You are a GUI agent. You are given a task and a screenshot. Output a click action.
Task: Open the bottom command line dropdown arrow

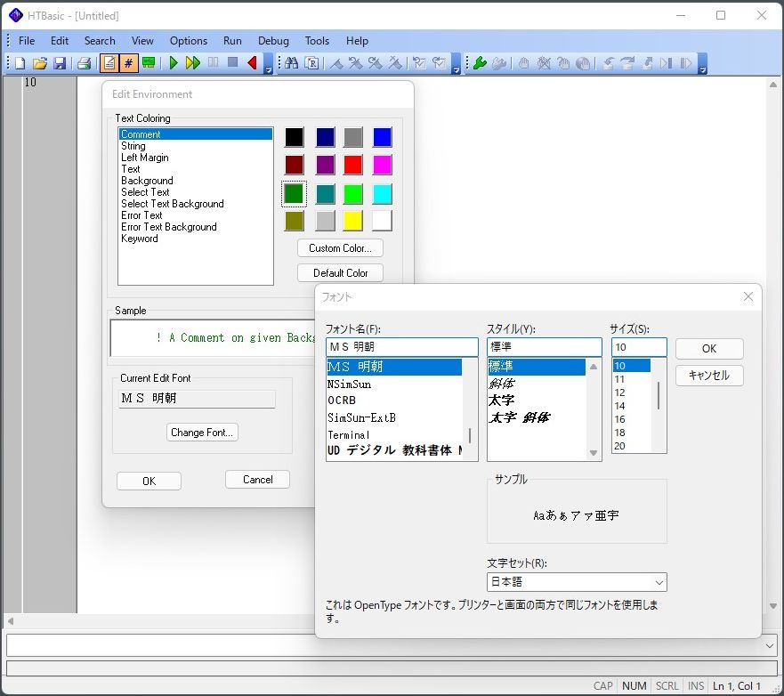point(770,645)
